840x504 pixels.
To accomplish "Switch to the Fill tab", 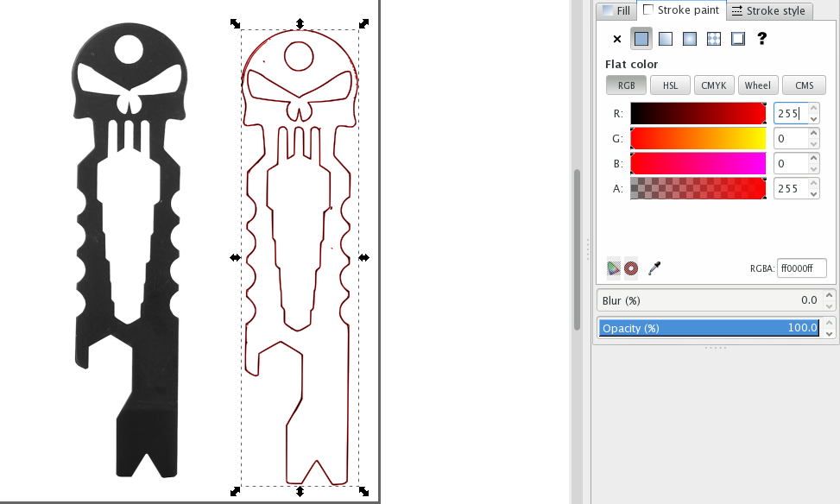I will coord(616,10).
